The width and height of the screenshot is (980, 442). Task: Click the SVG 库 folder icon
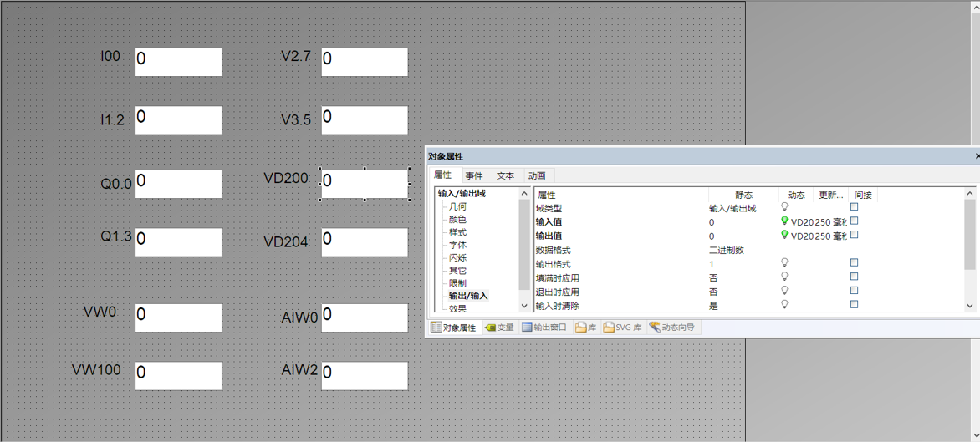(608, 328)
